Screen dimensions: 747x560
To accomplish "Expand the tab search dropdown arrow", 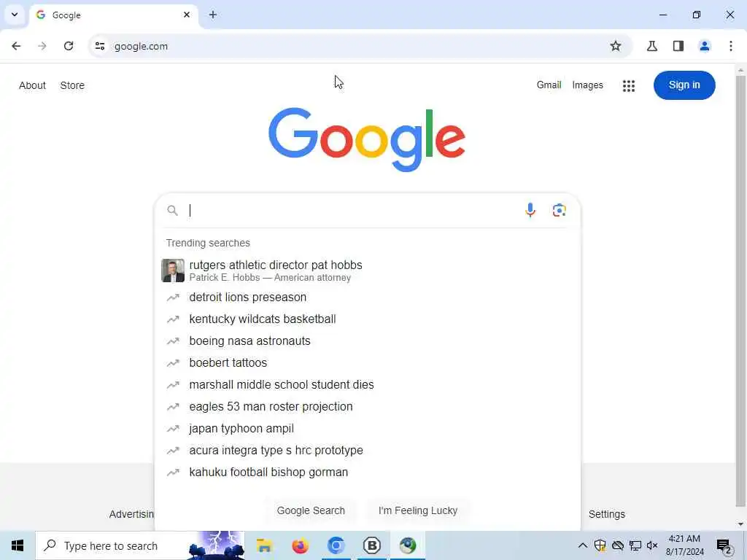I will [x=15, y=15].
